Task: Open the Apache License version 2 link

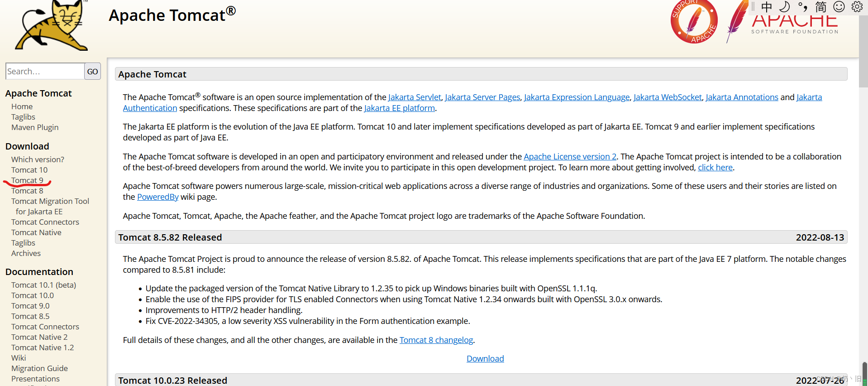Action: 570,156
